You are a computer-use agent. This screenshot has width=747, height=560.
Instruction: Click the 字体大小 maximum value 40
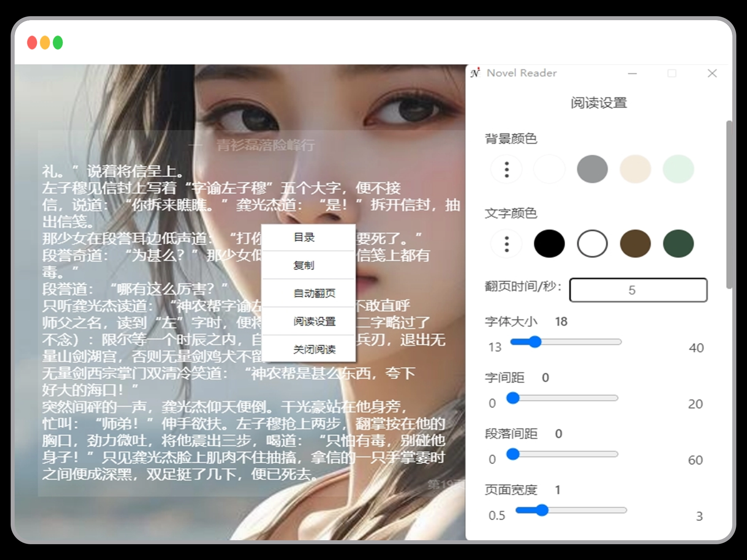696,348
